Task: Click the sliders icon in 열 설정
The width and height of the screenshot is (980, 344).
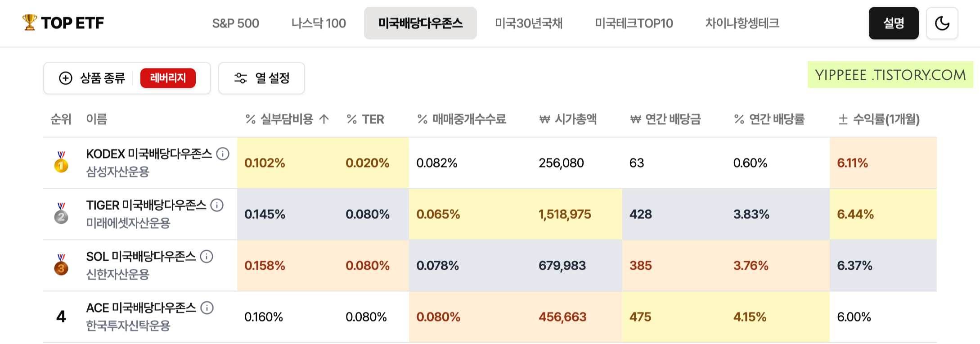Action: click(x=241, y=78)
